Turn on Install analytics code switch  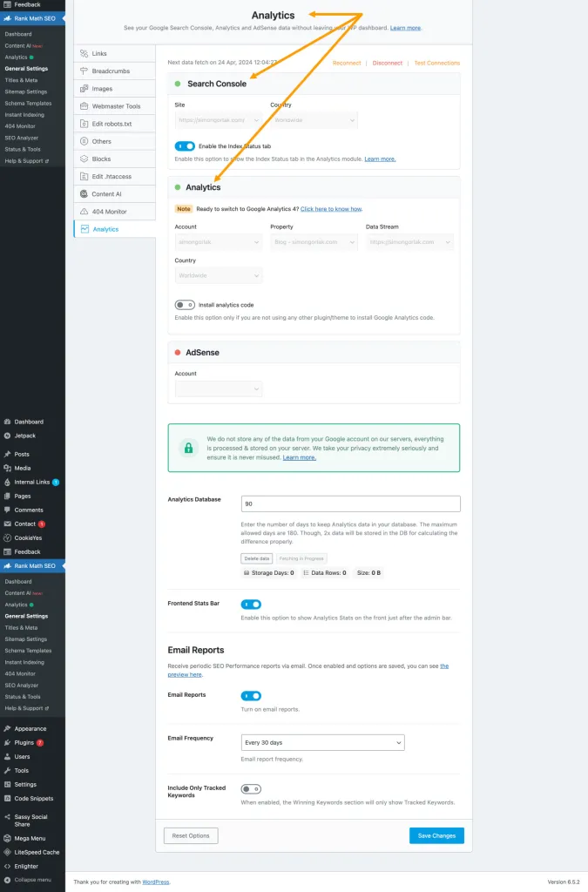pyautogui.click(x=185, y=305)
